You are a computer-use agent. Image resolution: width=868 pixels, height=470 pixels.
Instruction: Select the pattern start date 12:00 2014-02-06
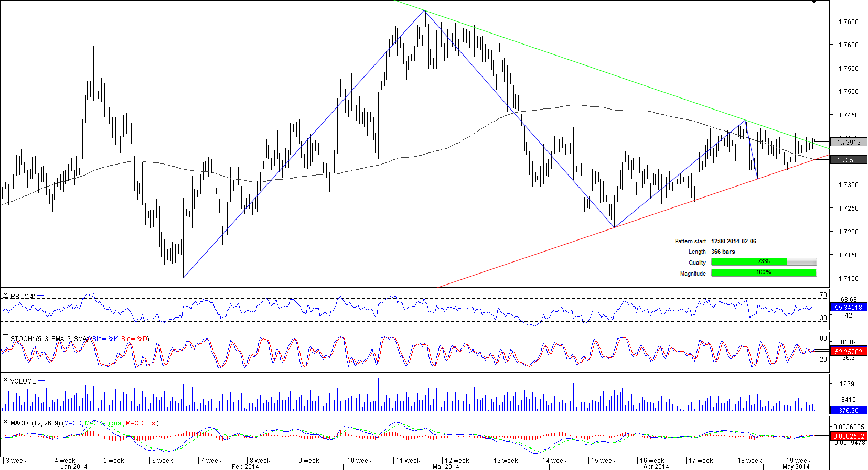pos(734,242)
